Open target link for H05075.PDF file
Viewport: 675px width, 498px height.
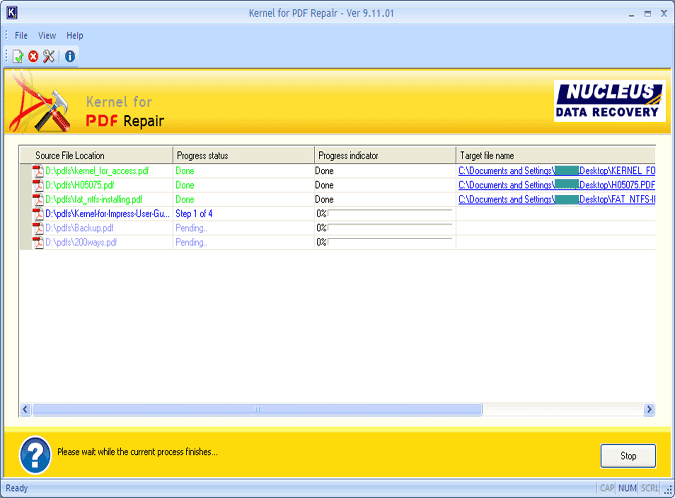[557, 185]
